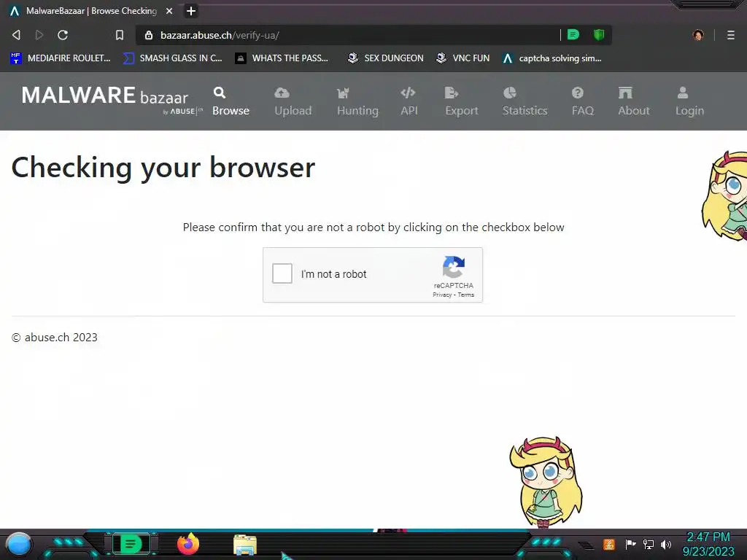Click the Java update tray icon
This screenshot has height=560, width=747.
[x=609, y=544]
